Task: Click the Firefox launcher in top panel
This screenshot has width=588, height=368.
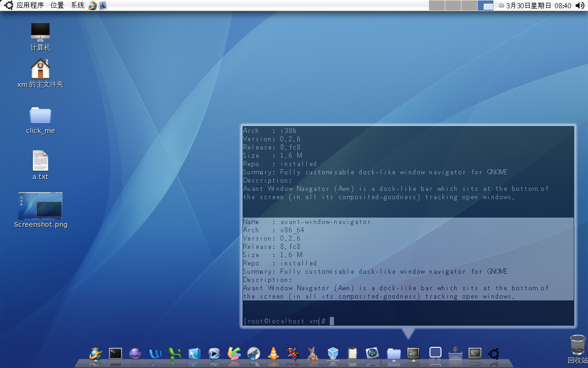Action: [x=93, y=6]
